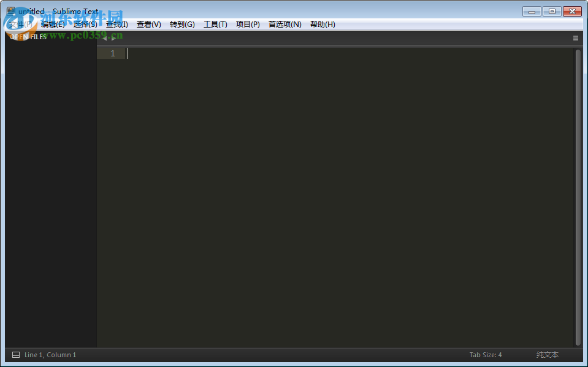Open the 帮助(H) menu
This screenshot has width=588, height=367.
tap(323, 25)
